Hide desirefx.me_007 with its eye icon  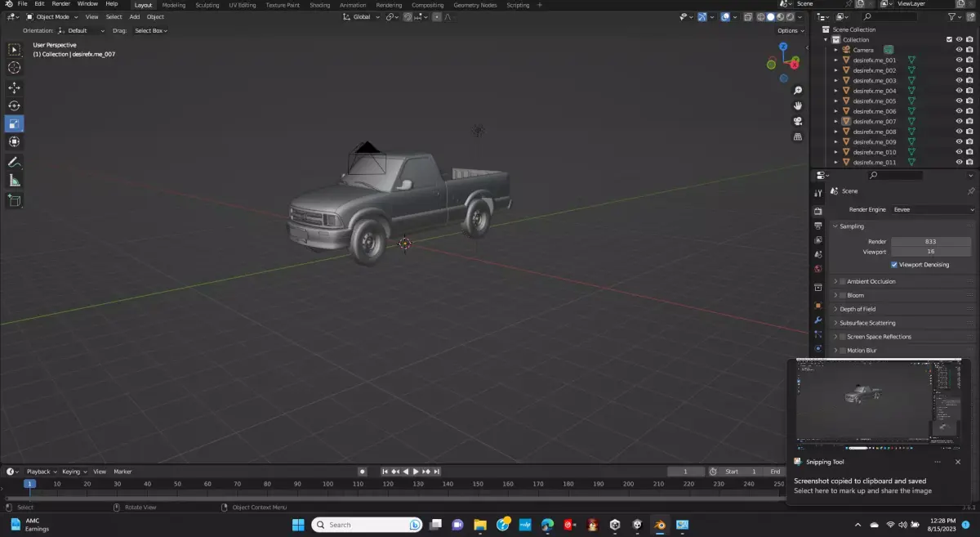959,121
